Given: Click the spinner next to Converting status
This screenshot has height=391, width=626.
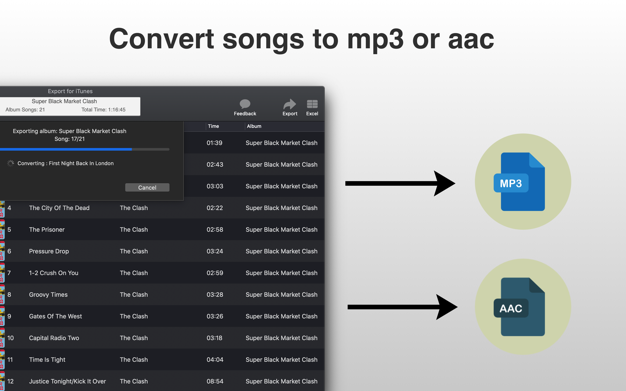Looking at the screenshot, I should click(x=11, y=163).
